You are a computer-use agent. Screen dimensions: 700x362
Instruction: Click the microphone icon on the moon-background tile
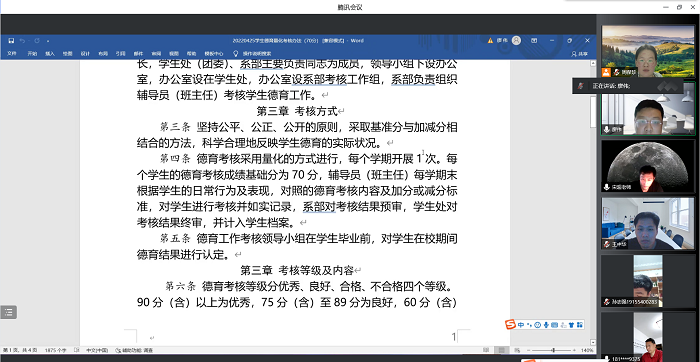click(607, 187)
